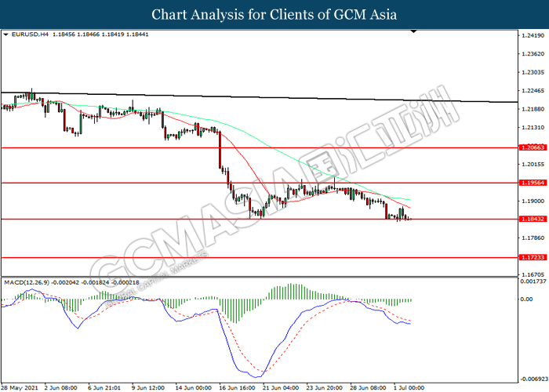Click the MACD(12,26,9) indicator label
Screen dimensions: 549x392
(x=28, y=281)
